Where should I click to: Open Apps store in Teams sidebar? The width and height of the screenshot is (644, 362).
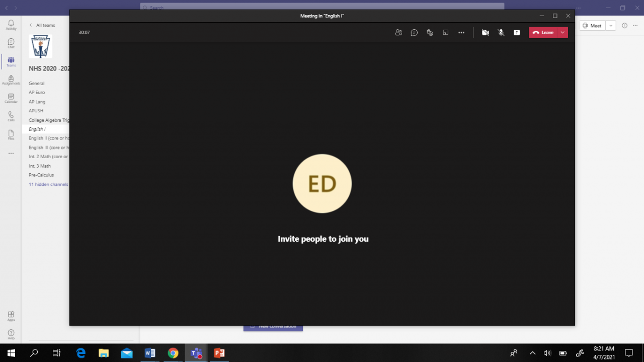(x=11, y=316)
